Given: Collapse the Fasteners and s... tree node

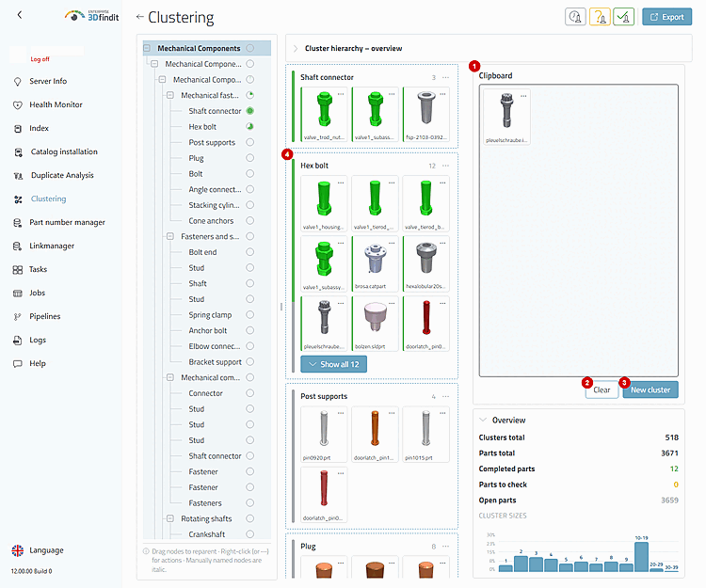Looking at the screenshot, I should click(x=170, y=236).
